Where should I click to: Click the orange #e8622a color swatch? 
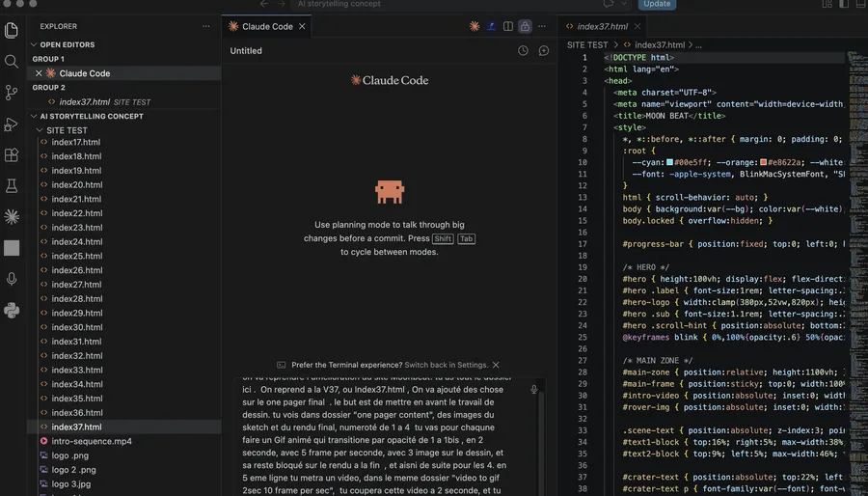pyautogui.click(x=764, y=162)
